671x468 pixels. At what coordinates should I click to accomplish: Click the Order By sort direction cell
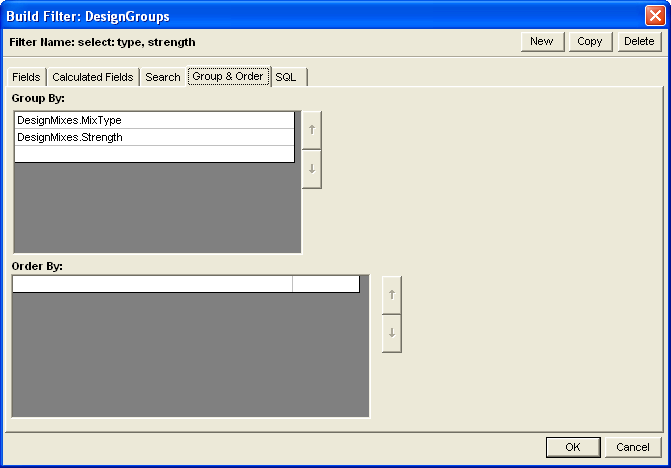tap(325, 284)
